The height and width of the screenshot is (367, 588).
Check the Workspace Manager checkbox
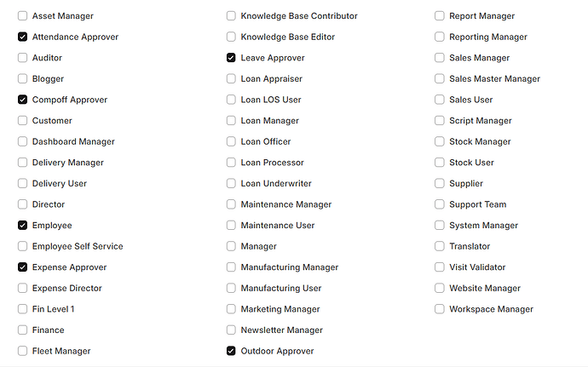coord(440,309)
